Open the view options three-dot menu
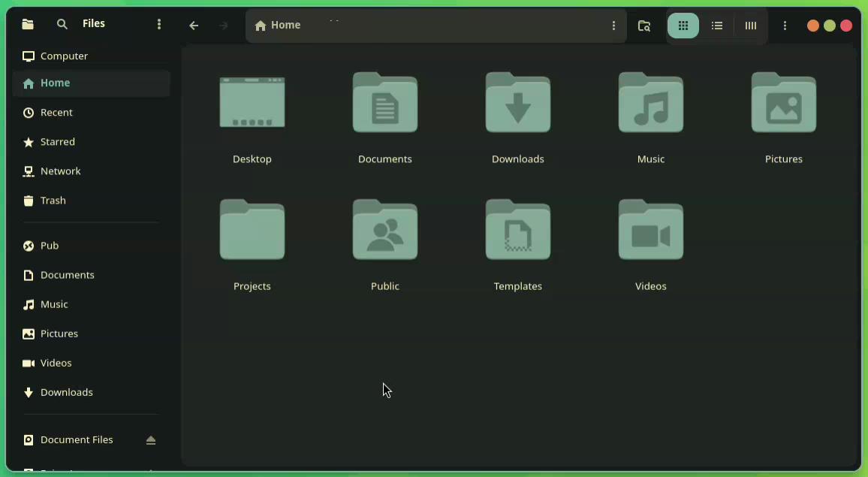 [x=785, y=26]
